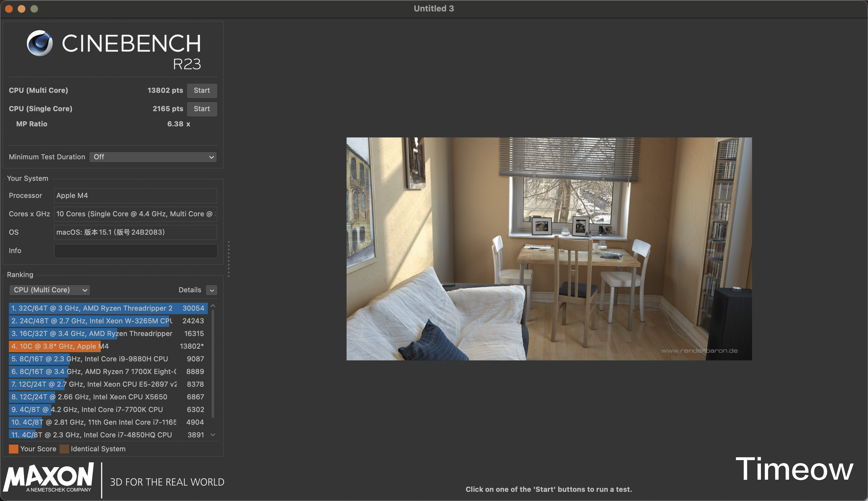
Task: Start the CPU Single Core test
Action: click(x=202, y=109)
